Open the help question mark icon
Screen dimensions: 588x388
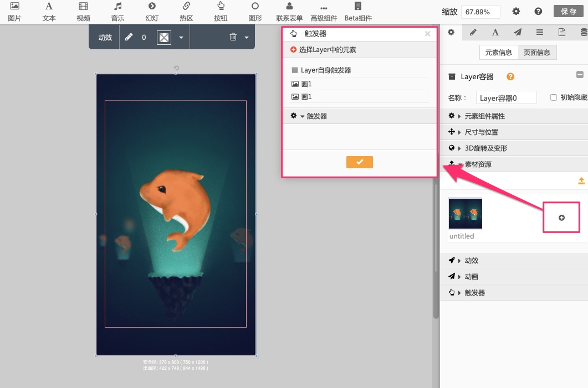coord(538,12)
